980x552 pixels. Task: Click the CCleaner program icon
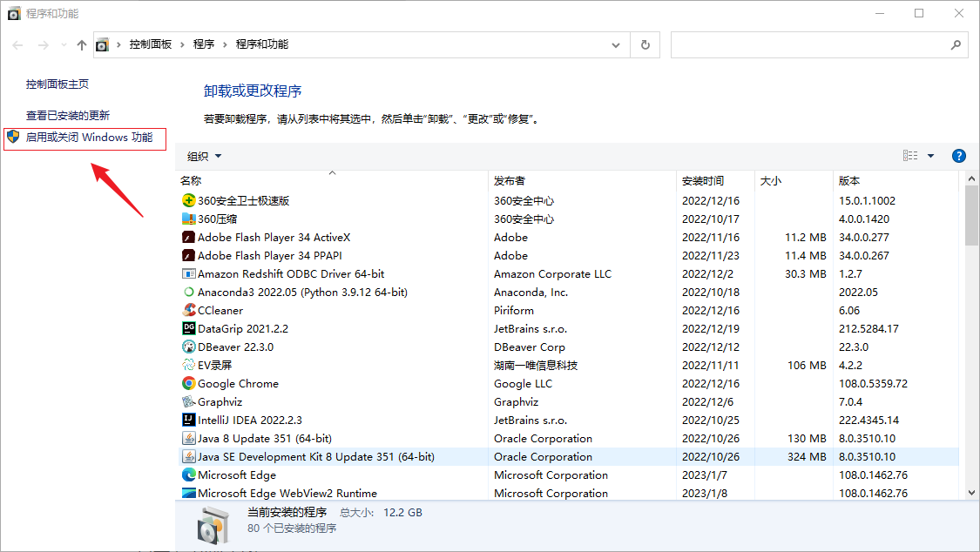coord(188,310)
